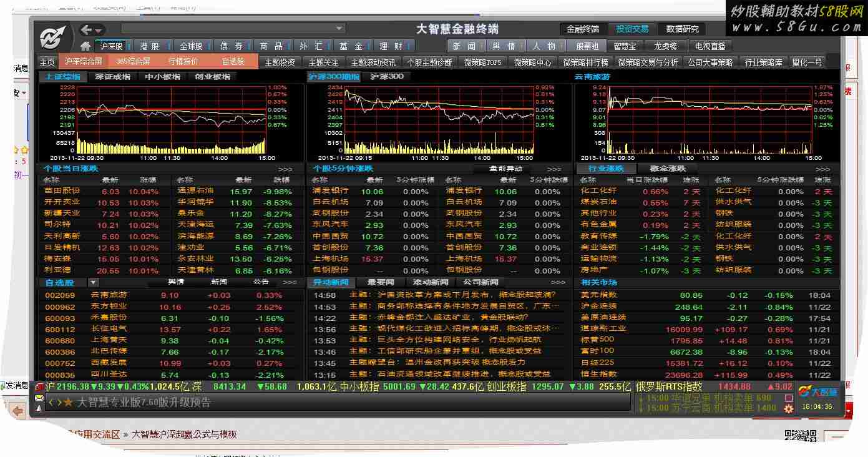This screenshot has height=457, width=868.
Task: Click the 盘前异动 button
Action: coord(506,169)
